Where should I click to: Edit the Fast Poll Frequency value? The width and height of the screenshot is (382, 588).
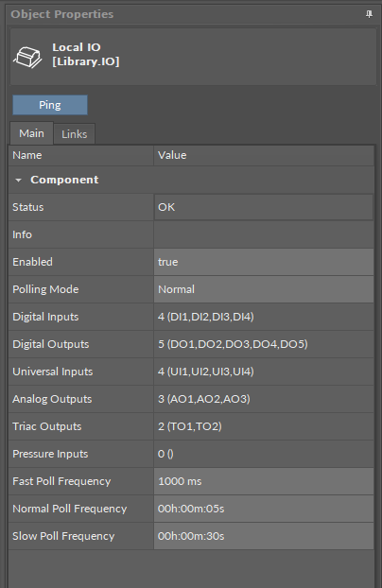click(x=264, y=481)
